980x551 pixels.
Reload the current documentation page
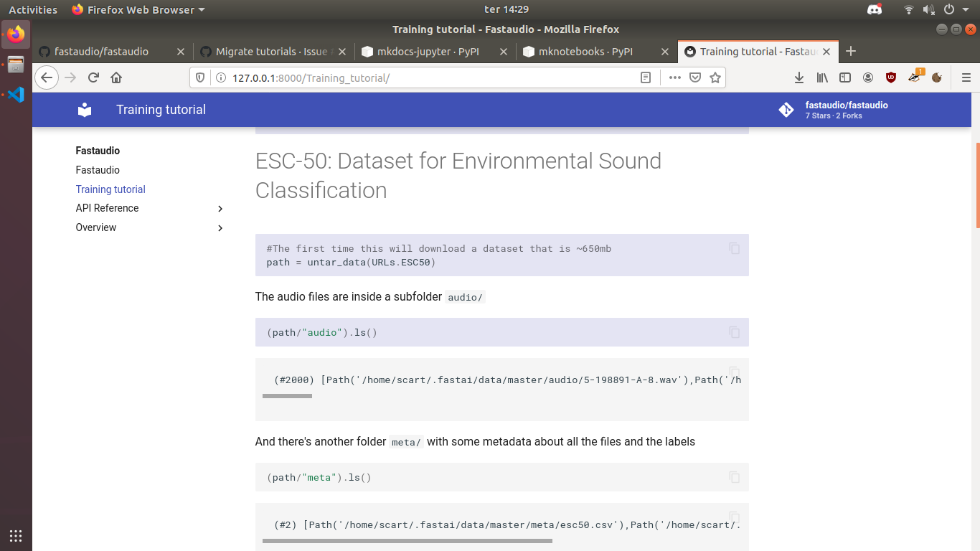pos(93,77)
